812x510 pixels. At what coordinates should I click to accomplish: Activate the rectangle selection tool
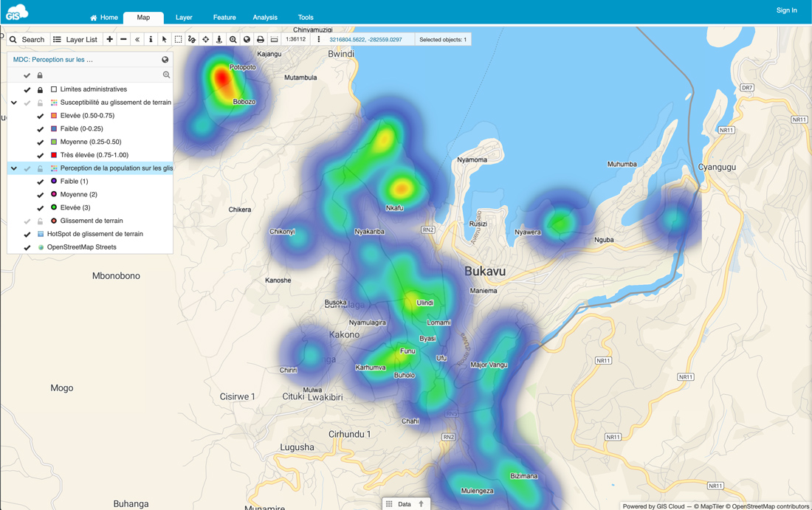click(x=177, y=38)
